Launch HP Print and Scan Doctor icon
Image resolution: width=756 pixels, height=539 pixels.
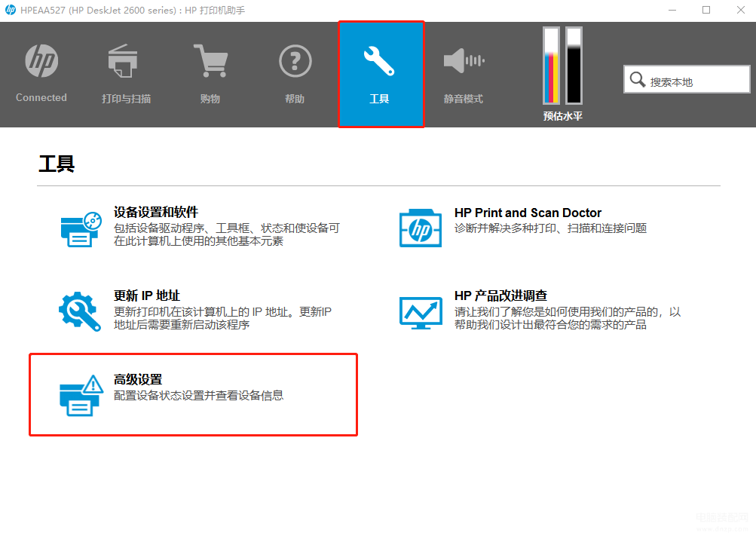click(421, 228)
